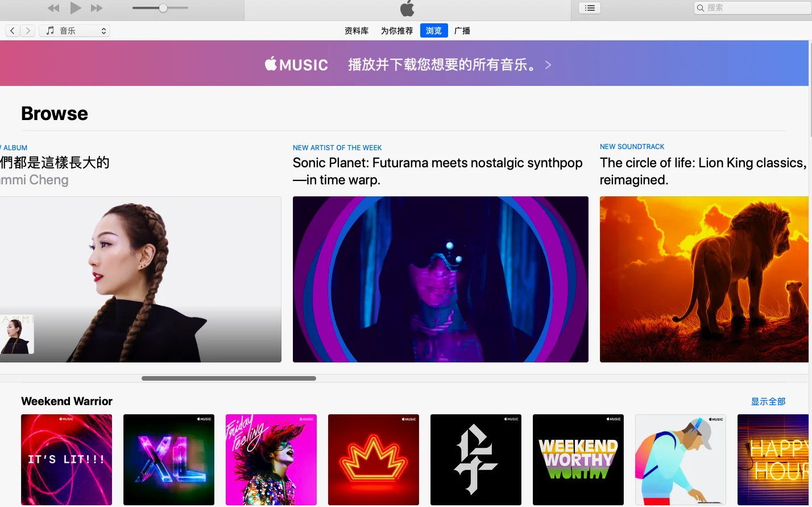Open the Up Next list icon
The width and height of the screenshot is (812, 507).
(x=590, y=8)
